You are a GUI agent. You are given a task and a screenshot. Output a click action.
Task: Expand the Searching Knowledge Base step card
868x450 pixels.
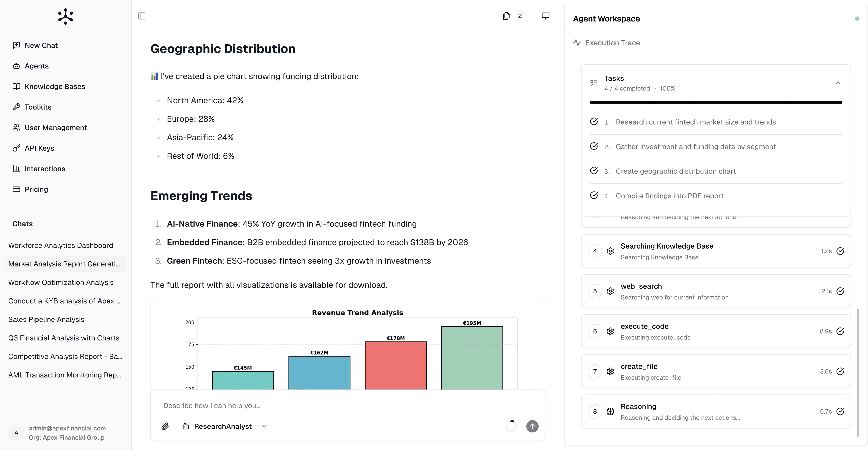716,251
